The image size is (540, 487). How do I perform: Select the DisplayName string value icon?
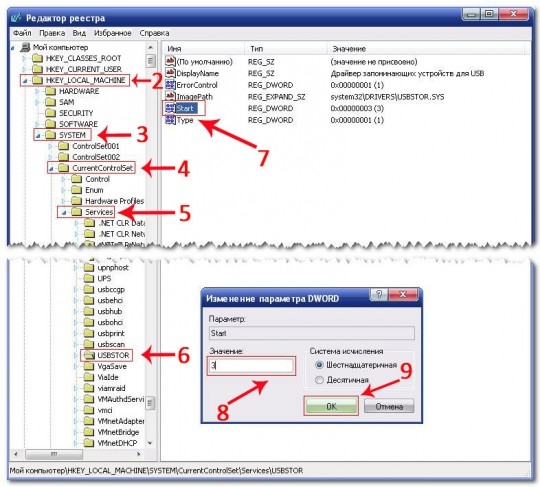point(170,73)
